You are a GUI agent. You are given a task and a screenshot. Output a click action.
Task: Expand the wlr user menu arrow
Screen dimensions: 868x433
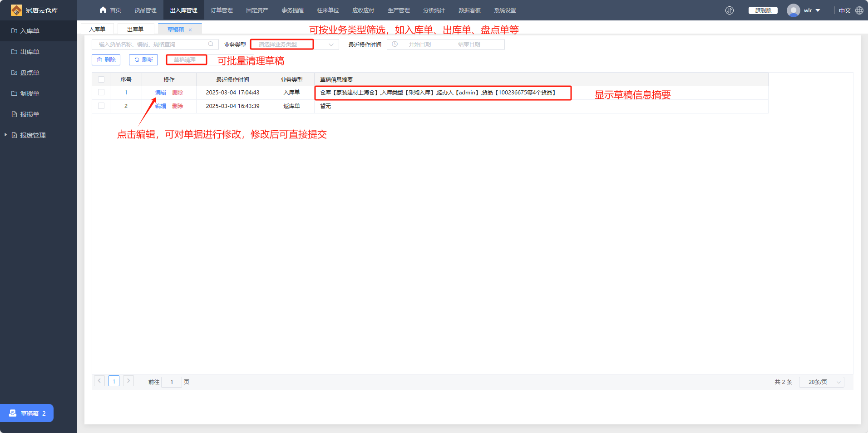point(818,10)
